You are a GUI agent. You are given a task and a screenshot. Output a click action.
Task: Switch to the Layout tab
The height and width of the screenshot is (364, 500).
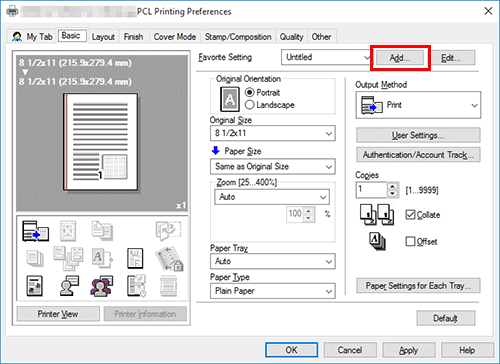point(103,37)
